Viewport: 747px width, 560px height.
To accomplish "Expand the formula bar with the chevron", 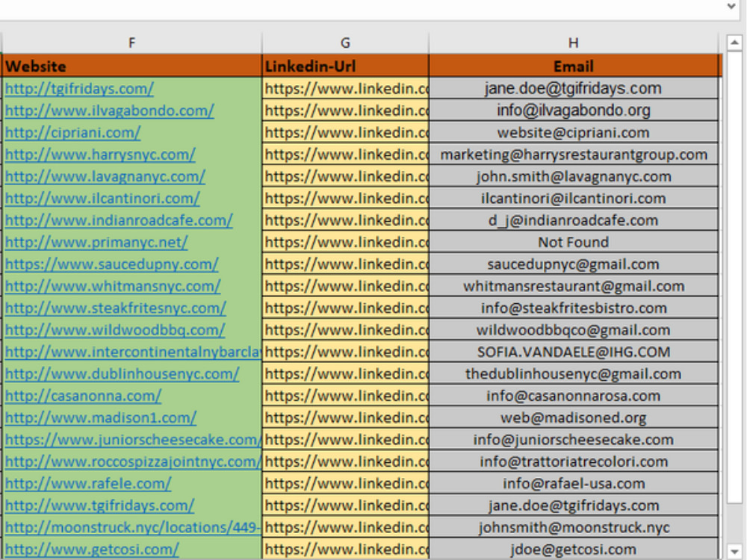I will [731, 6].
